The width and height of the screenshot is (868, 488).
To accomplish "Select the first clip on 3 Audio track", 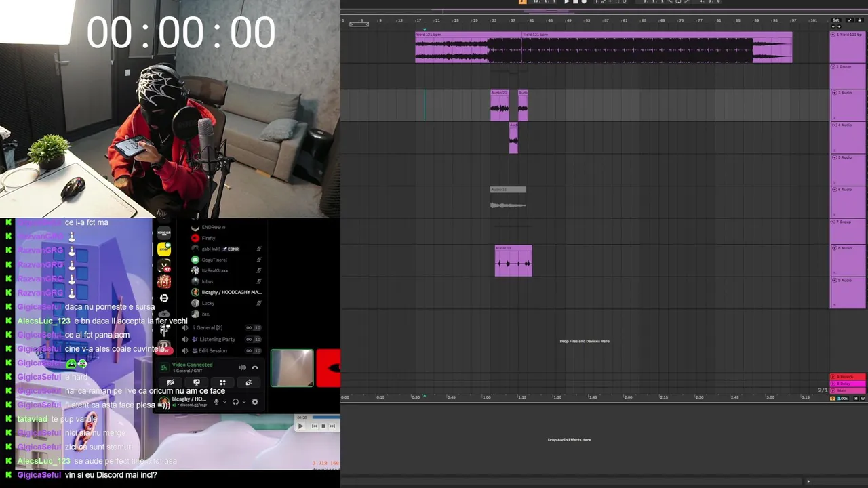I will (500, 106).
